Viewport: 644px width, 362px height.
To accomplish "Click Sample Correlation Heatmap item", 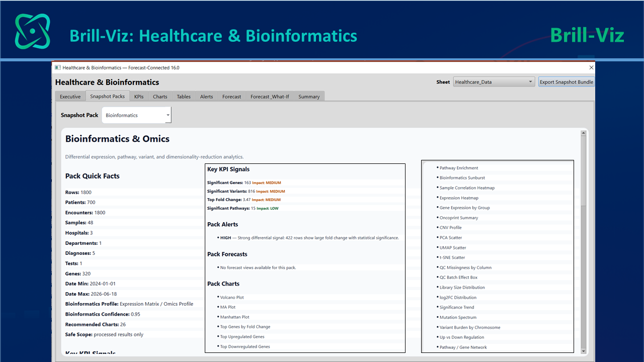I will (467, 188).
